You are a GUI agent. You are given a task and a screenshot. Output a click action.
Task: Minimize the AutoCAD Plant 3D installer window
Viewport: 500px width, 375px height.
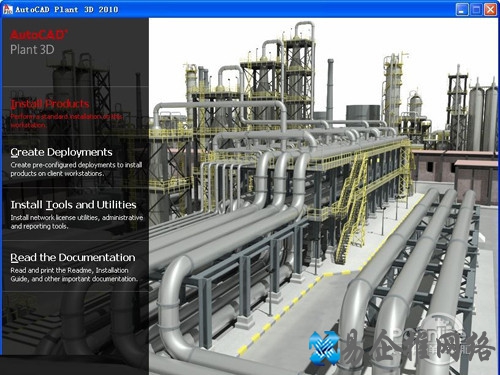click(x=462, y=9)
